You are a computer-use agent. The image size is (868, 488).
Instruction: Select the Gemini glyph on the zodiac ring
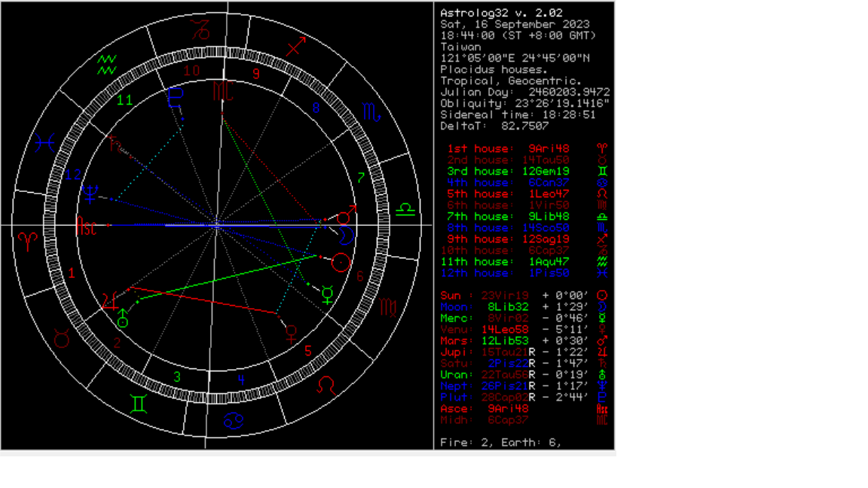pyautogui.click(x=139, y=404)
